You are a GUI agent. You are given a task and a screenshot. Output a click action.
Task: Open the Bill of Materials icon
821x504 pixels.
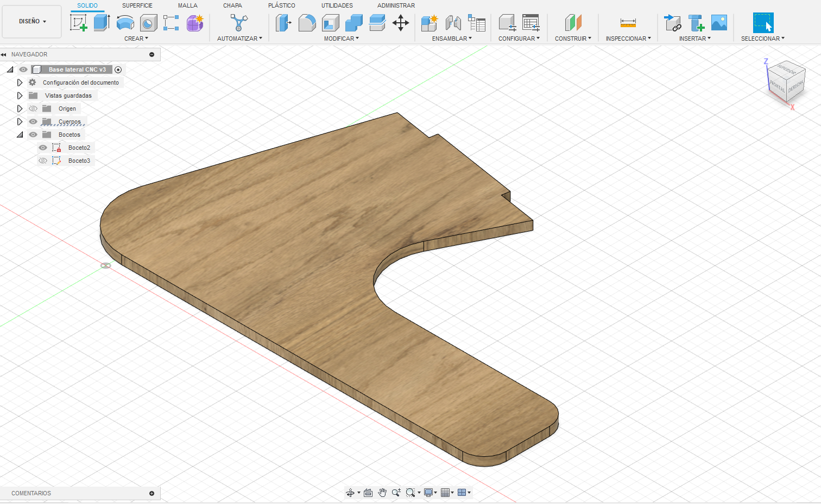(477, 23)
